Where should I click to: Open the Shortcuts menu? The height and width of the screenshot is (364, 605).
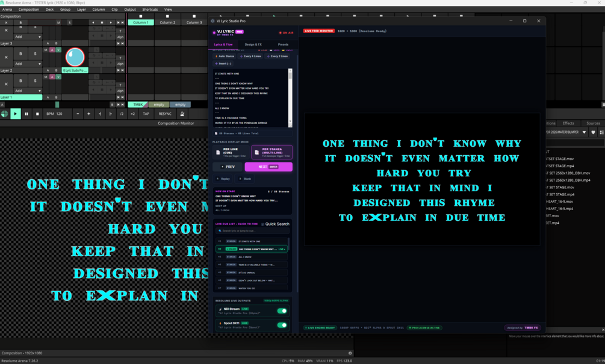(x=150, y=9)
